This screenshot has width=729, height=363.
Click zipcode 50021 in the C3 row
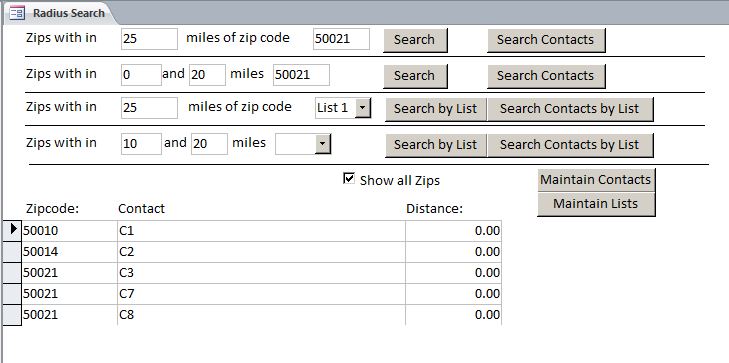point(69,273)
